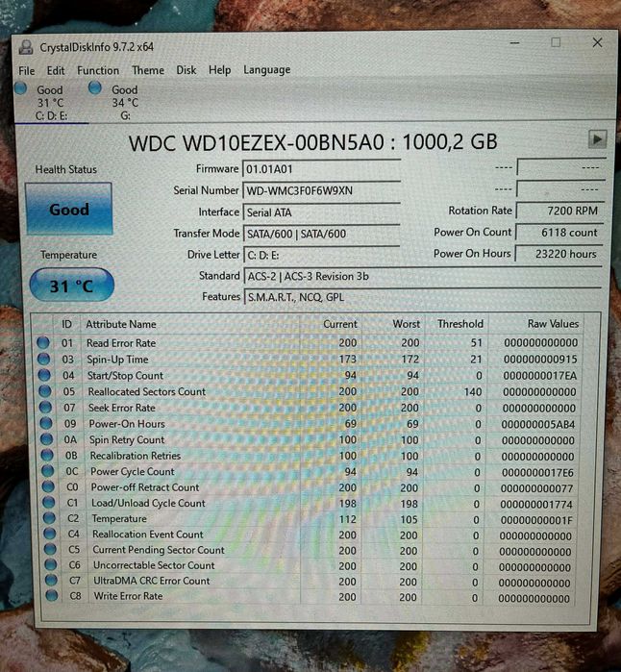621x672 pixels.
Task: Open the Language menu
Action: [x=267, y=69]
